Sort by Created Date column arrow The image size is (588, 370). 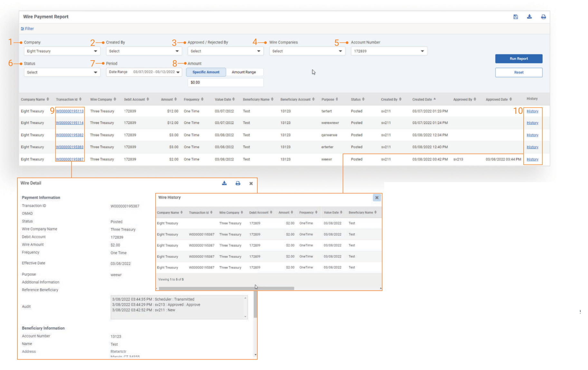pos(434,99)
